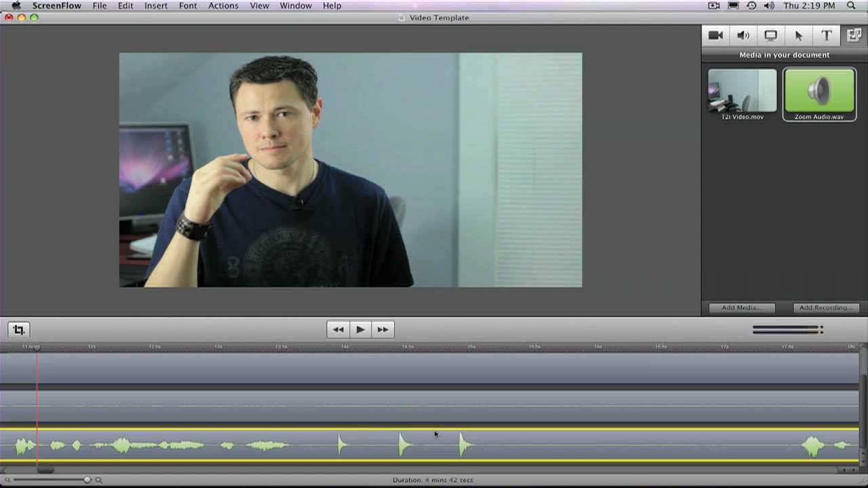Rewind playback to the beginning

point(338,329)
